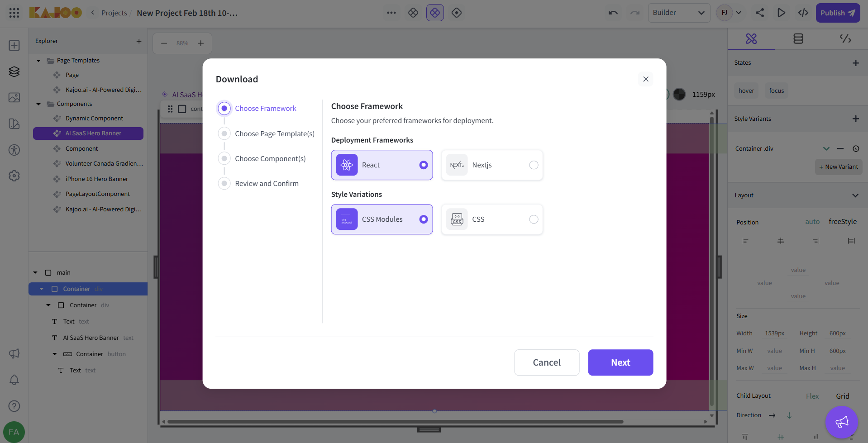Viewport: 868px width, 443px height.
Task: Open the FJ user dropdown arrow
Action: tap(739, 13)
